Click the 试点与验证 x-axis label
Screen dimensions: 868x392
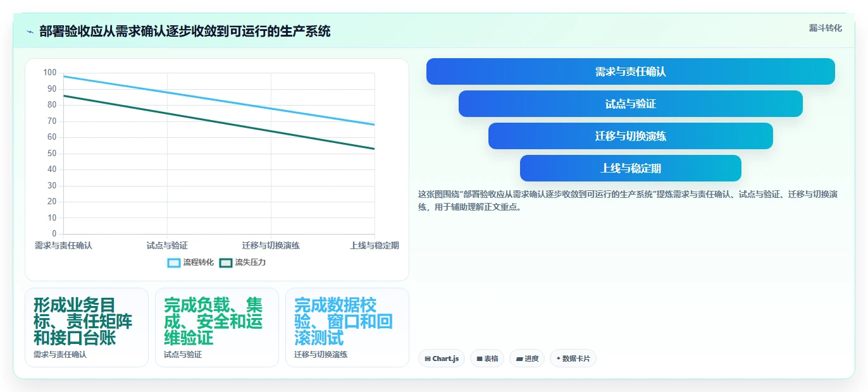[x=167, y=245]
